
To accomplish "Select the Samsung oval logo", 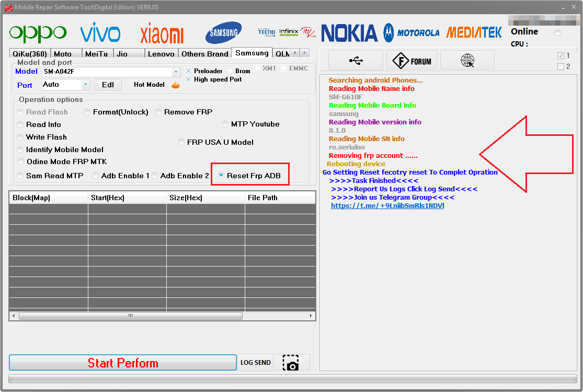I will 223,32.
